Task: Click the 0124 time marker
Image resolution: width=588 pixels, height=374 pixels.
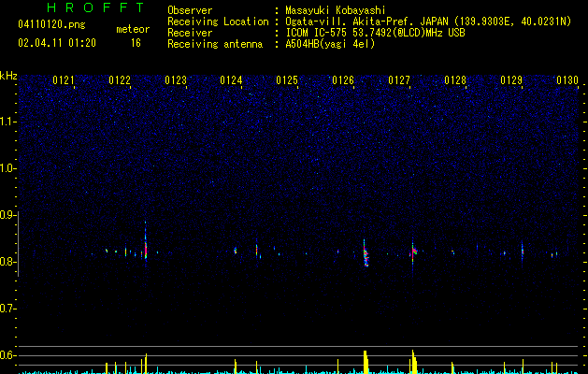Action: [232, 80]
